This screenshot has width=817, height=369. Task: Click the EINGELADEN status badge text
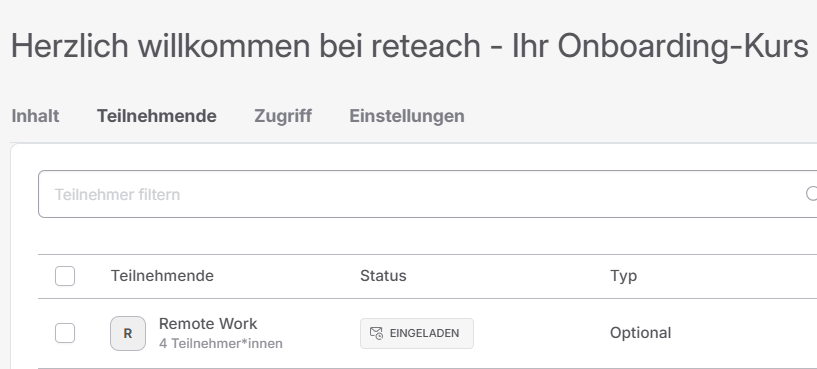pyautogui.click(x=424, y=333)
